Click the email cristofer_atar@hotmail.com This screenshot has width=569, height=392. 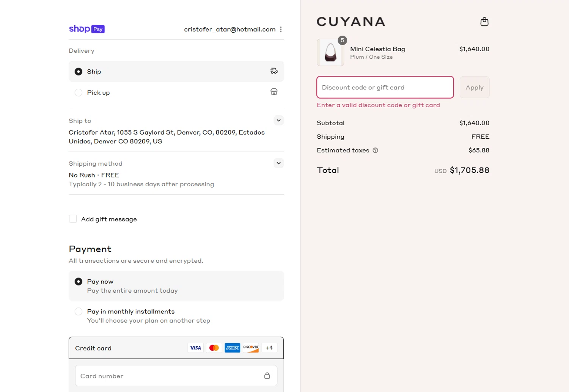pos(230,29)
